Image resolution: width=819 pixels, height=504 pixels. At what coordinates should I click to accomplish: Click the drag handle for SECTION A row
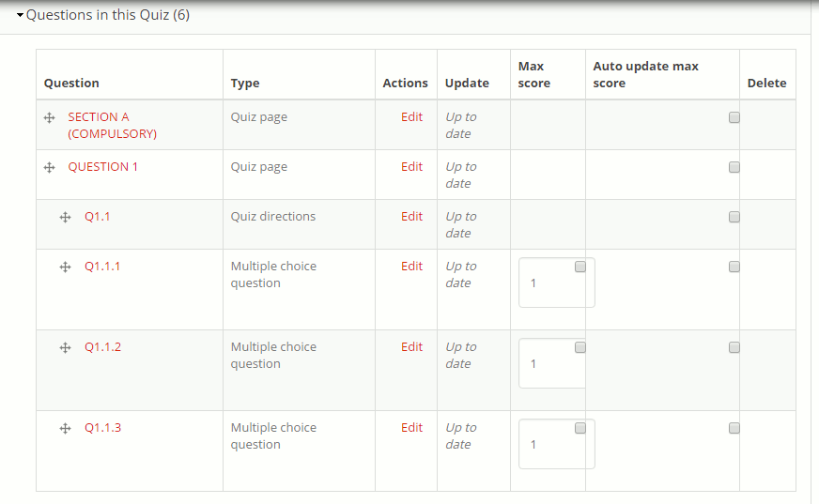tap(49, 117)
